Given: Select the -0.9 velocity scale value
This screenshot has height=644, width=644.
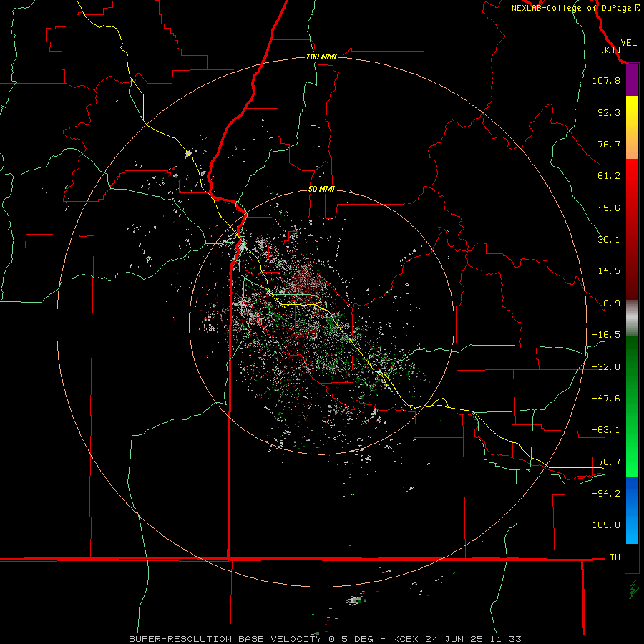Looking at the screenshot, I should pyautogui.click(x=609, y=303).
